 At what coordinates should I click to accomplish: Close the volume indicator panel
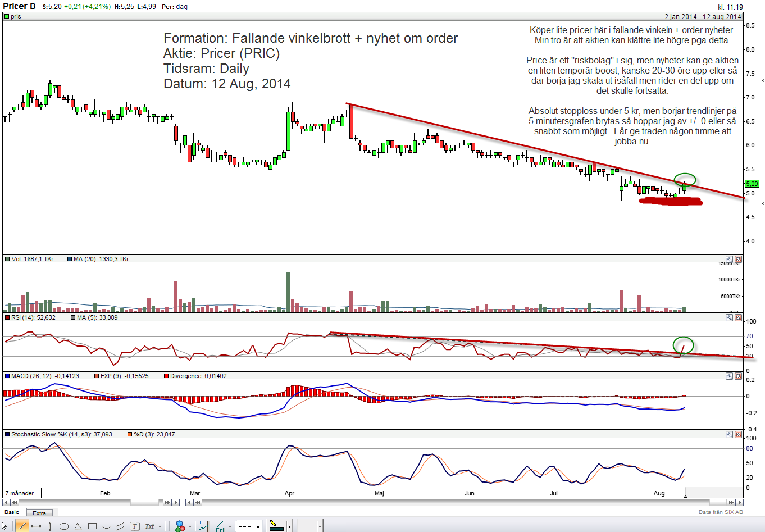(738, 260)
